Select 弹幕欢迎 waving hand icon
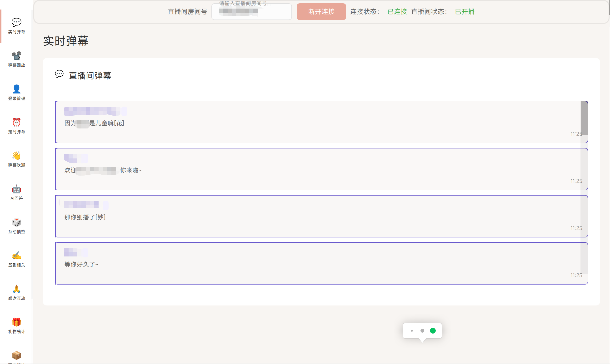This screenshot has height=364, width=610. point(16,156)
